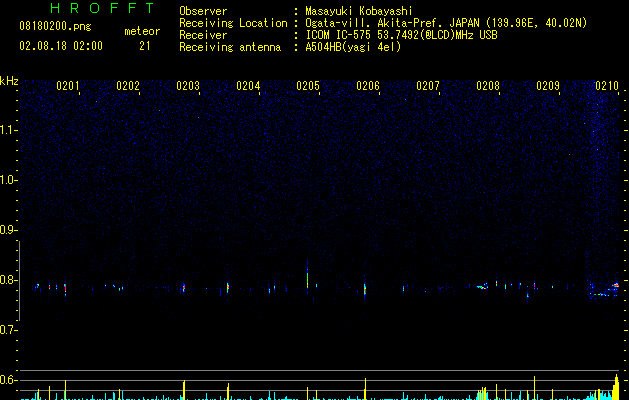Click the 0.9 frequency axis label
The height and width of the screenshot is (400, 629).
point(8,230)
